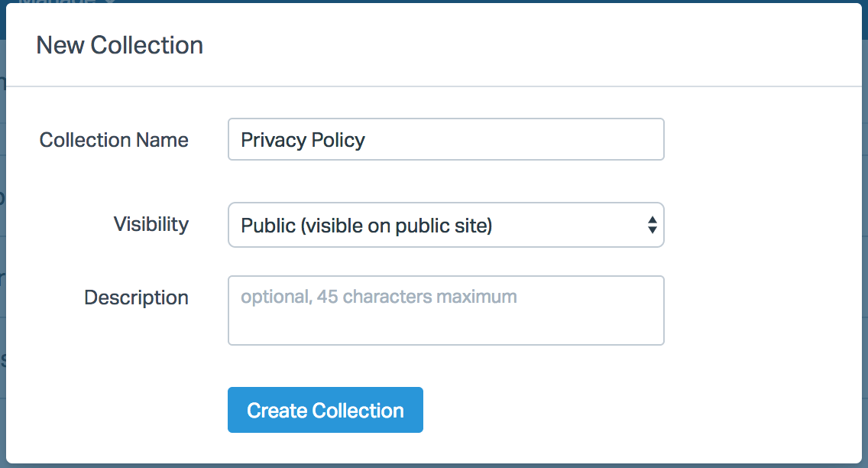The height and width of the screenshot is (468, 868).
Task: Click the bottom area of Description box
Action: click(445, 333)
